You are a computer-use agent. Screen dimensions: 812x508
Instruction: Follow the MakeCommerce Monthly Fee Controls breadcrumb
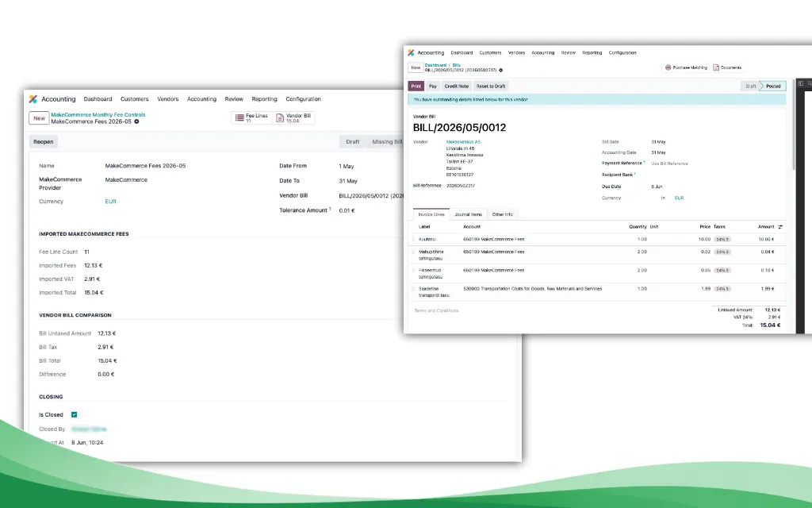tap(98, 114)
